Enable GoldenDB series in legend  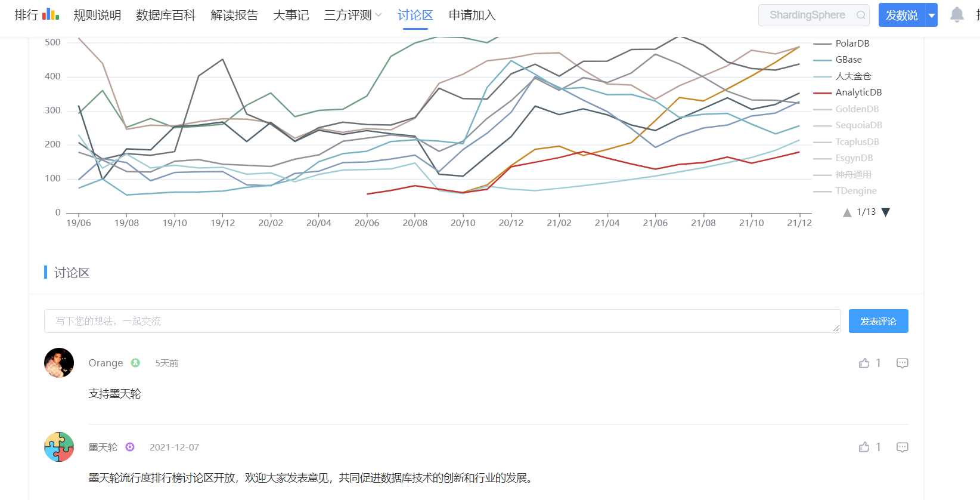click(846, 109)
